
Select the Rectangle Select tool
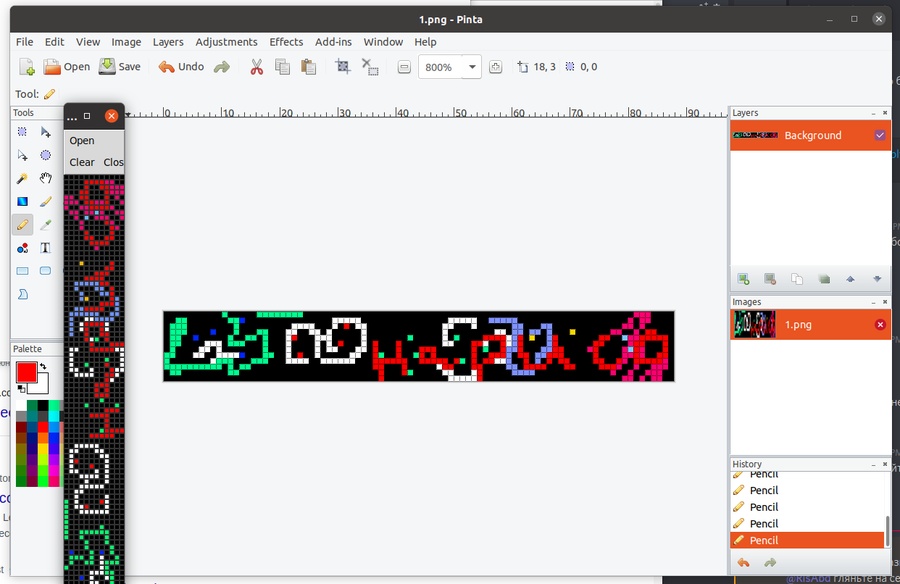pyautogui.click(x=22, y=132)
